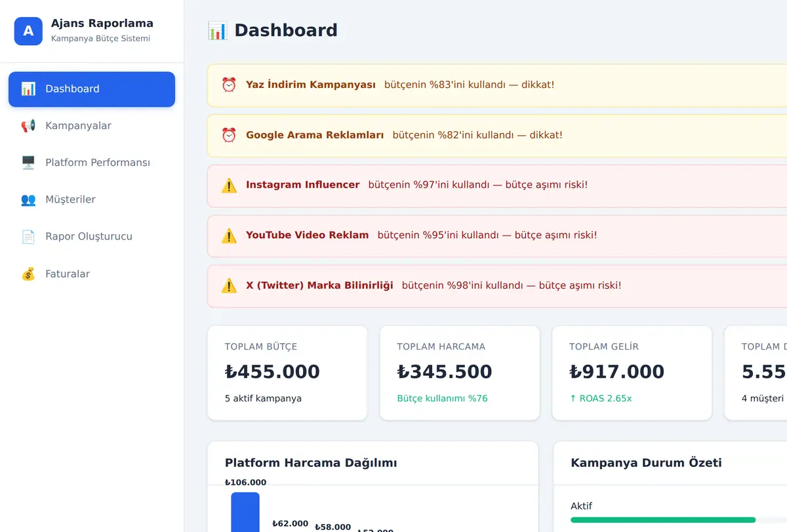The width and height of the screenshot is (787, 532).
Task: Click the Faturalar money bag icon
Action: tap(28, 274)
